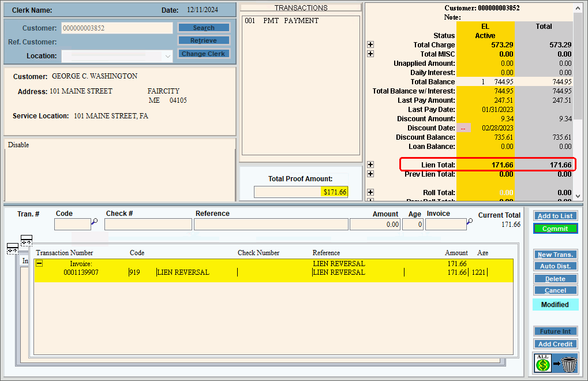Image resolution: width=588 pixels, height=381 pixels.
Task: Commit the transaction with the green Commit button
Action: pos(555,229)
